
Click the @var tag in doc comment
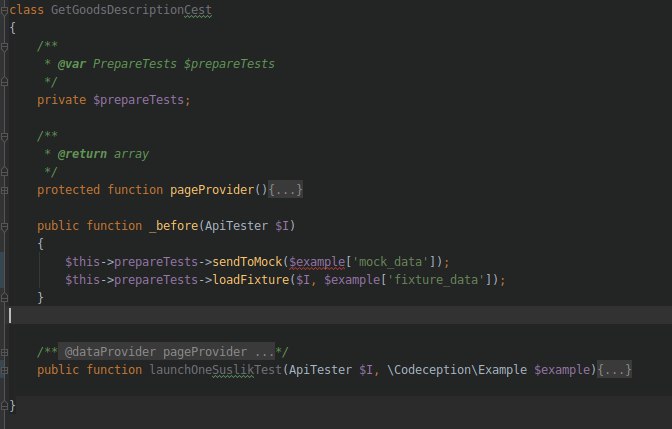[x=72, y=64]
